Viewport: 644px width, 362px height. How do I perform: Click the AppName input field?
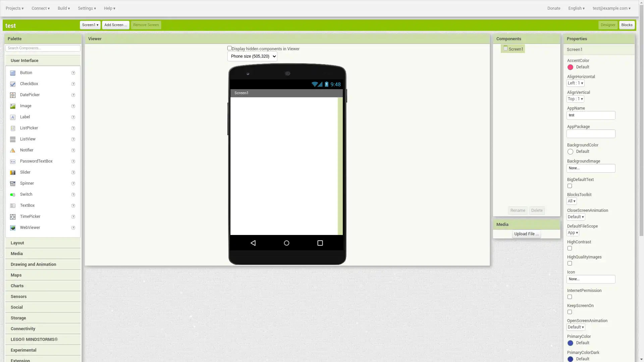(591, 115)
